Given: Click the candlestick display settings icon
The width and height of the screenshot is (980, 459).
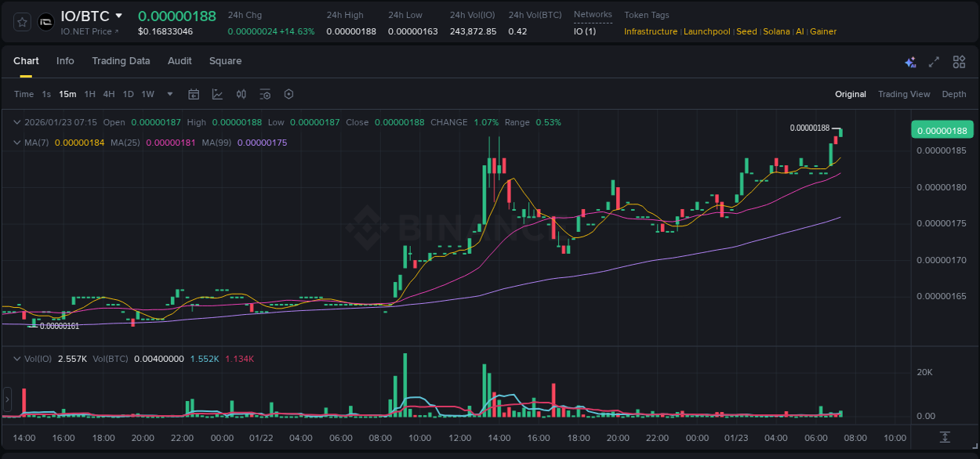Looking at the screenshot, I should tap(241, 94).
